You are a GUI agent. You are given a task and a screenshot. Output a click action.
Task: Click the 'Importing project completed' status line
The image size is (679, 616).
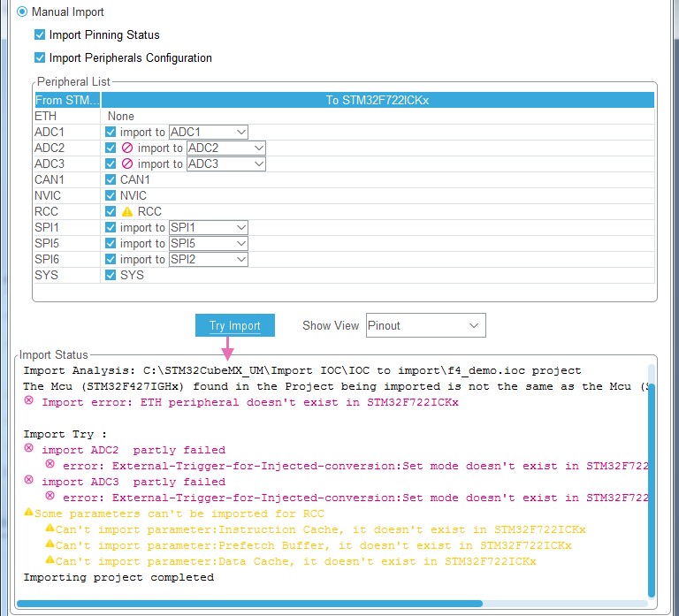(118, 577)
